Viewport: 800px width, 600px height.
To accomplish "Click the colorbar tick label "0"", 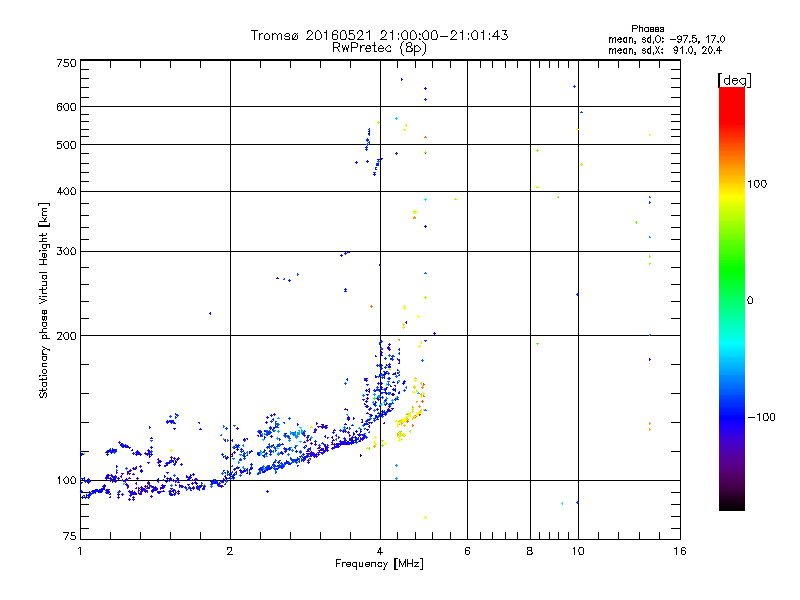I will pyautogui.click(x=750, y=301).
